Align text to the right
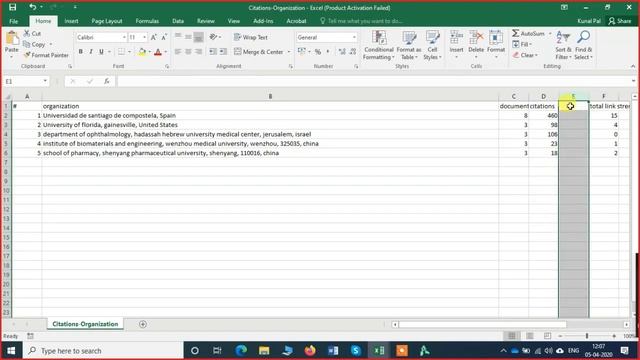Image resolution: width=640 pixels, height=360 pixels. (x=198, y=52)
